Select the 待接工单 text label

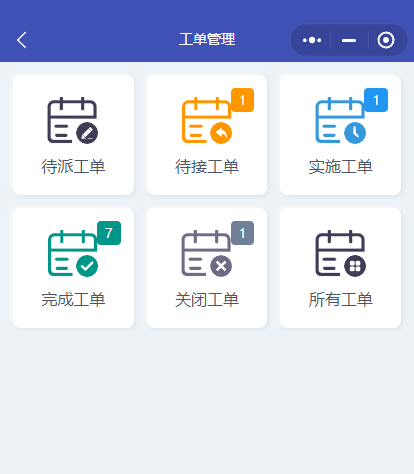point(207,167)
